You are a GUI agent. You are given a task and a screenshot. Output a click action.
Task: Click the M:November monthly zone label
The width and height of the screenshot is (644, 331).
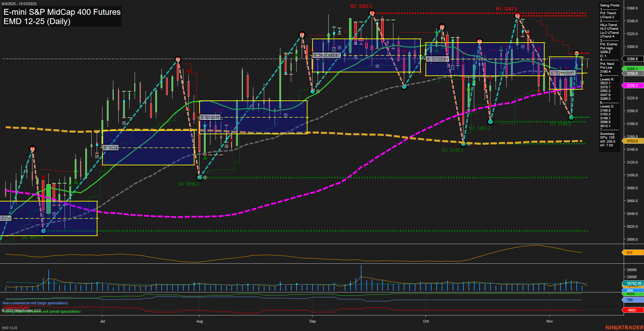point(563,72)
